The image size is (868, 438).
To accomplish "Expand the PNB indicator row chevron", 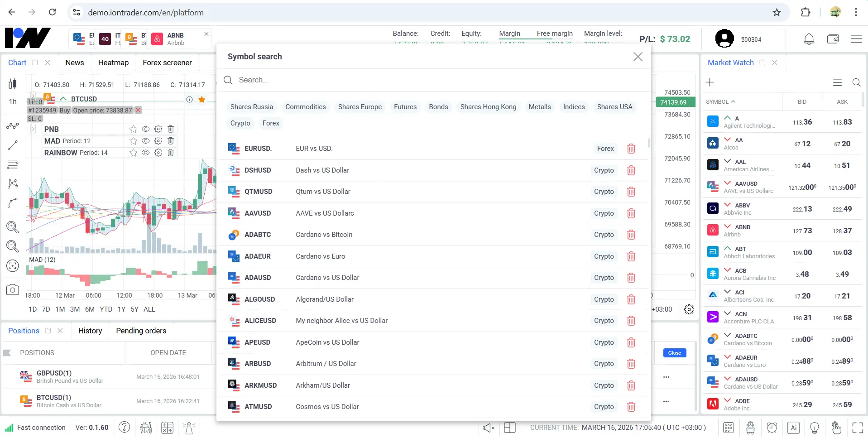I will point(33,130).
